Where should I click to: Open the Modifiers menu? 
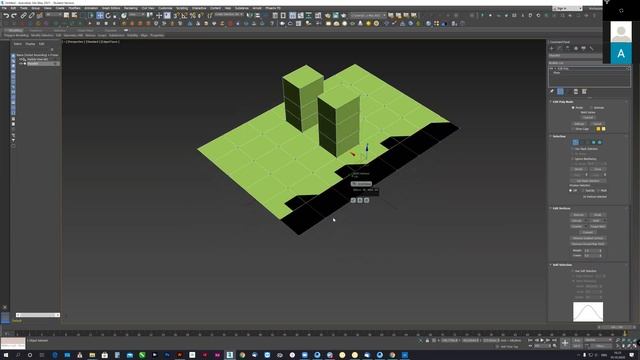tap(74, 8)
